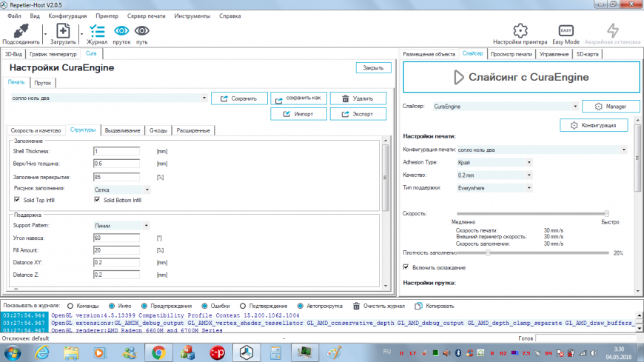This screenshot has width=644, height=362.
Task: Open the file explorer taskbar icon
Action: [71, 353]
